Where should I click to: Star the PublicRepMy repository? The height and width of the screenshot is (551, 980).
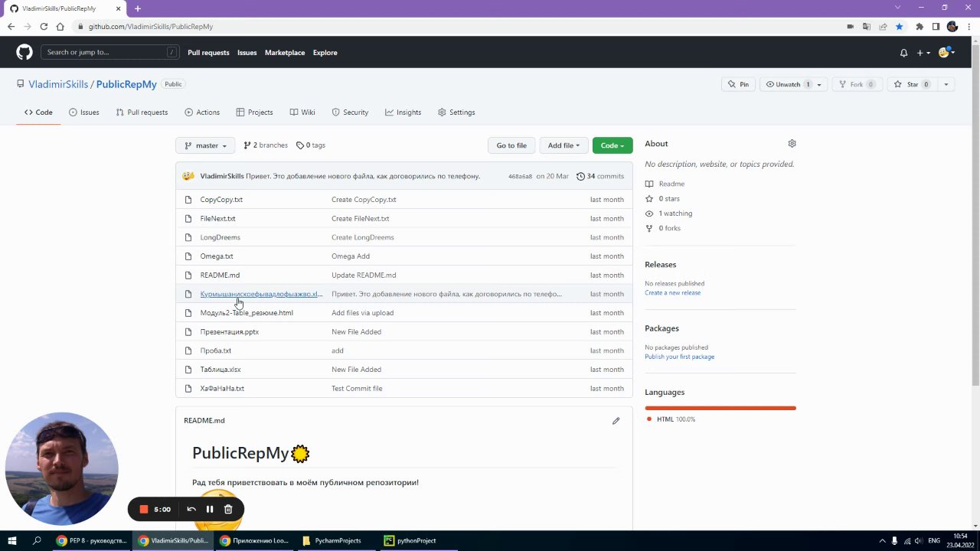(912, 84)
